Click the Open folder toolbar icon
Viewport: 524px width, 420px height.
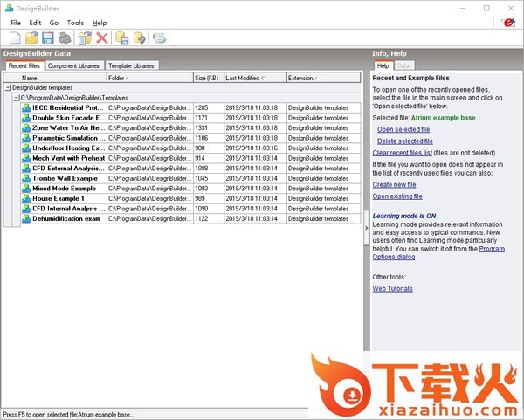(31, 38)
